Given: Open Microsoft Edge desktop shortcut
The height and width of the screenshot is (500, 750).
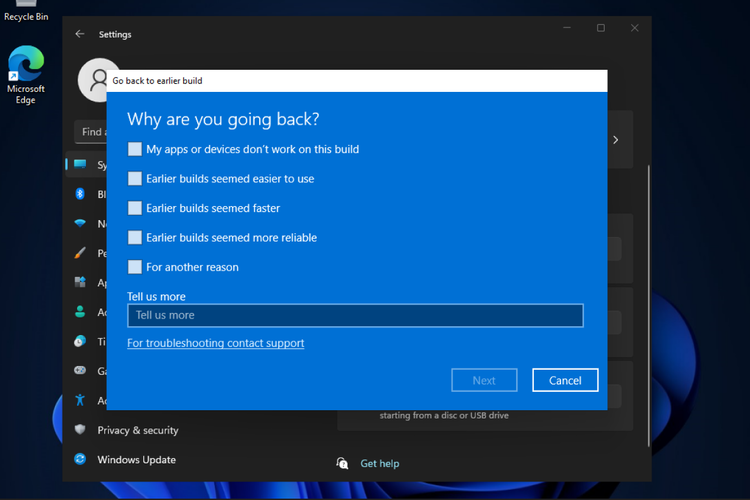Looking at the screenshot, I should click(x=26, y=75).
